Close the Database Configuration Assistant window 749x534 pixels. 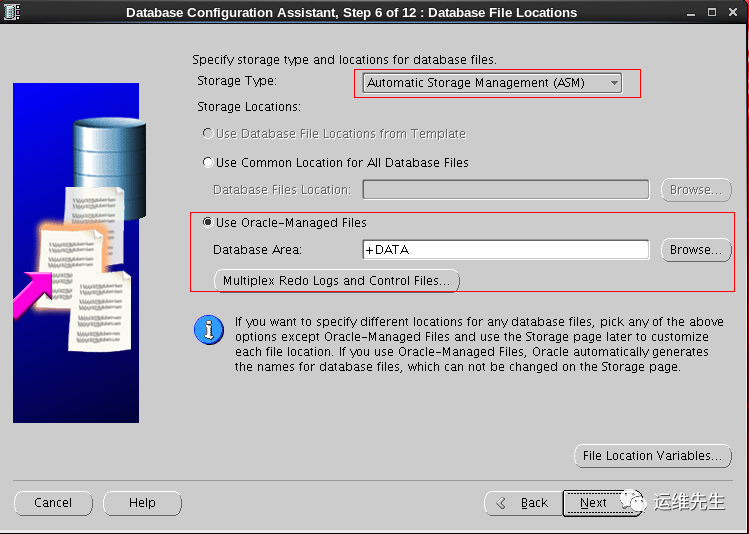coord(733,12)
